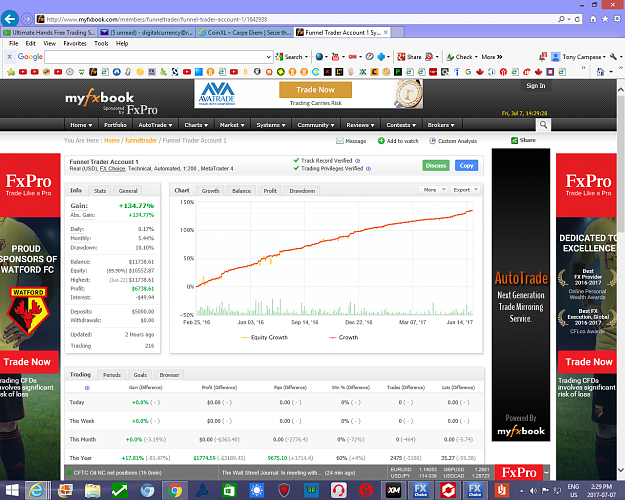Click the info icon in Trading table header
This screenshot has width=625, height=500.
point(87,388)
